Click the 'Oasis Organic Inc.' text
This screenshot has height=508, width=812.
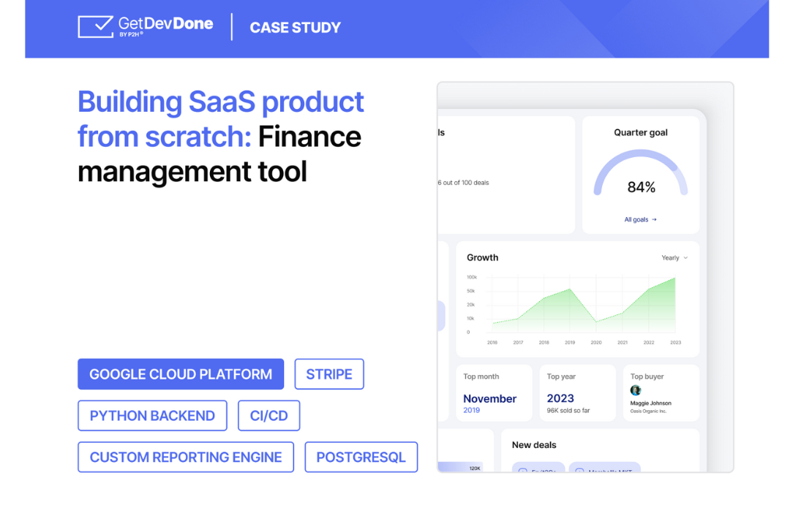tap(648, 412)
